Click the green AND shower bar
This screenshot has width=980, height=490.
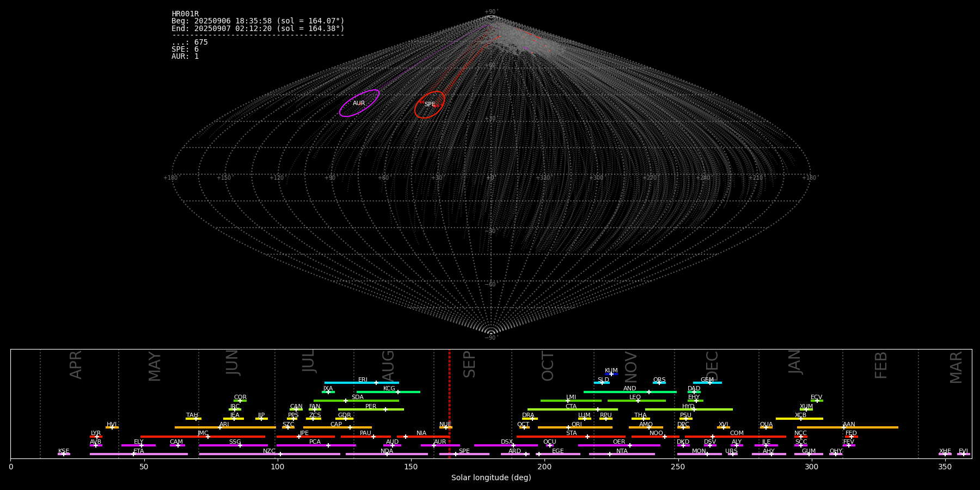click(630, 391)
